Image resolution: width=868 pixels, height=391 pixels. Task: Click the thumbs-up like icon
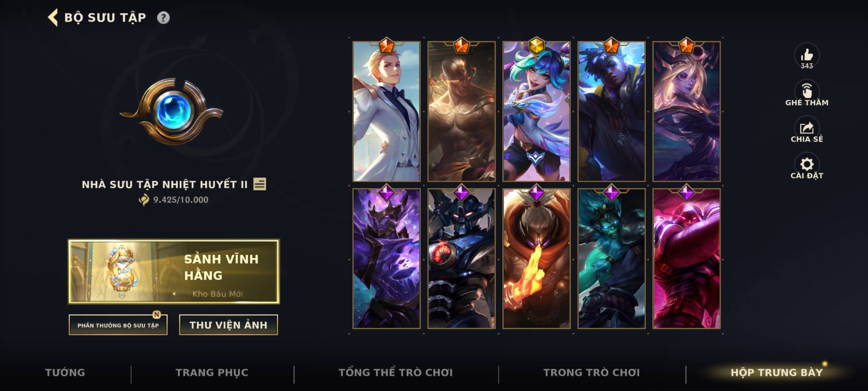[x=807, y=55]
